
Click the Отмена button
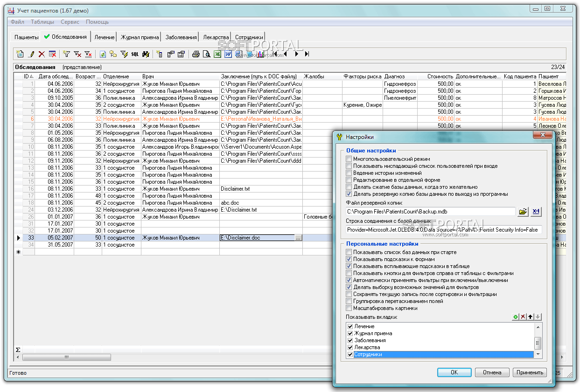492,372
